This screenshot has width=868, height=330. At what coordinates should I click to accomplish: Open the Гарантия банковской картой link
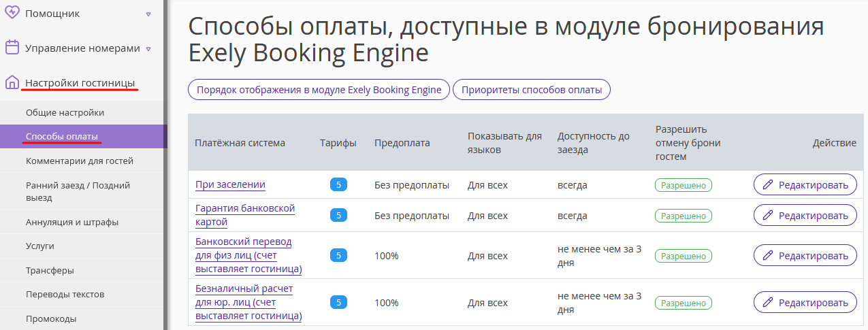click(245, 215)
